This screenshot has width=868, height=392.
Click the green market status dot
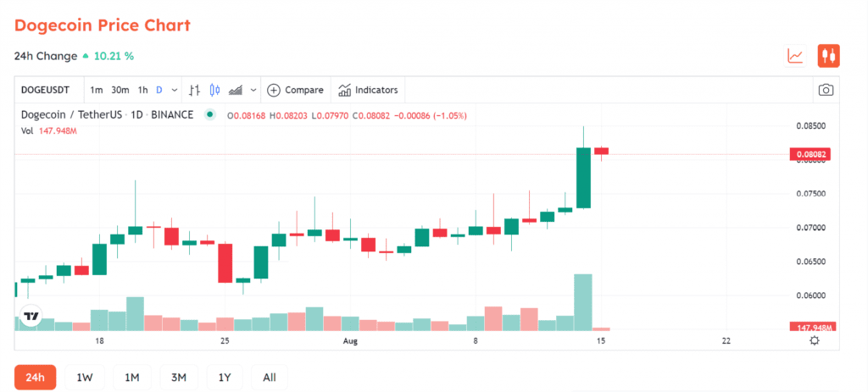(x=210, y=115)
